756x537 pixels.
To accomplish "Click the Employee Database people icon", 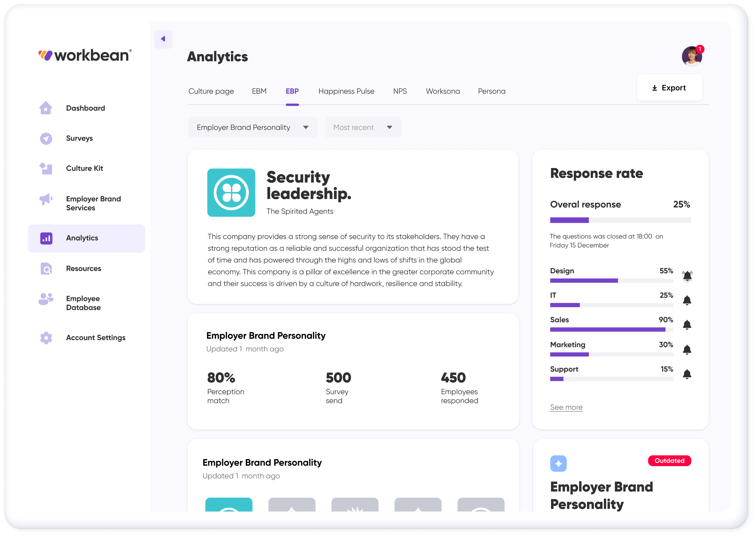I will point(46,299).
